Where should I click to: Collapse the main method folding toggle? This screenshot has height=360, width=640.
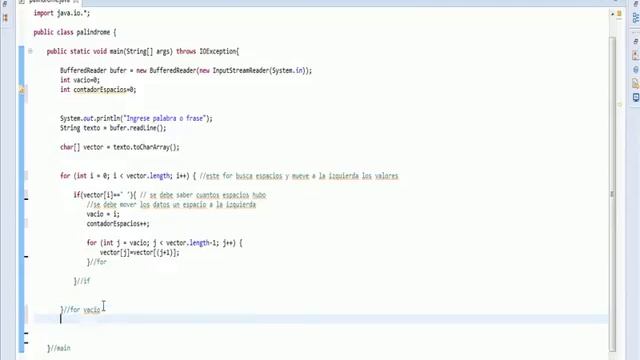(x=30, y=51)
